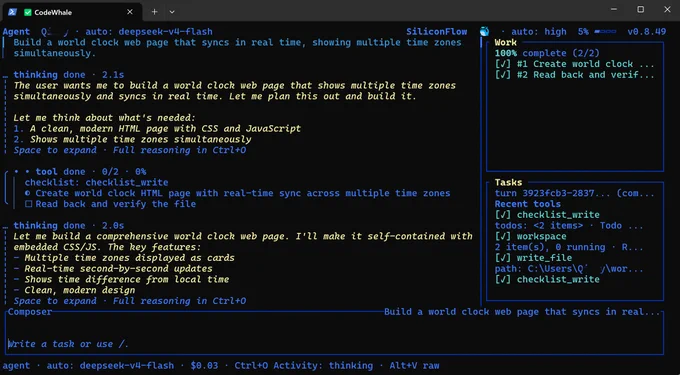Open a new terminal tab with plus
The width and height of the screenshot is (680, 375).
(x=154, y=12)
